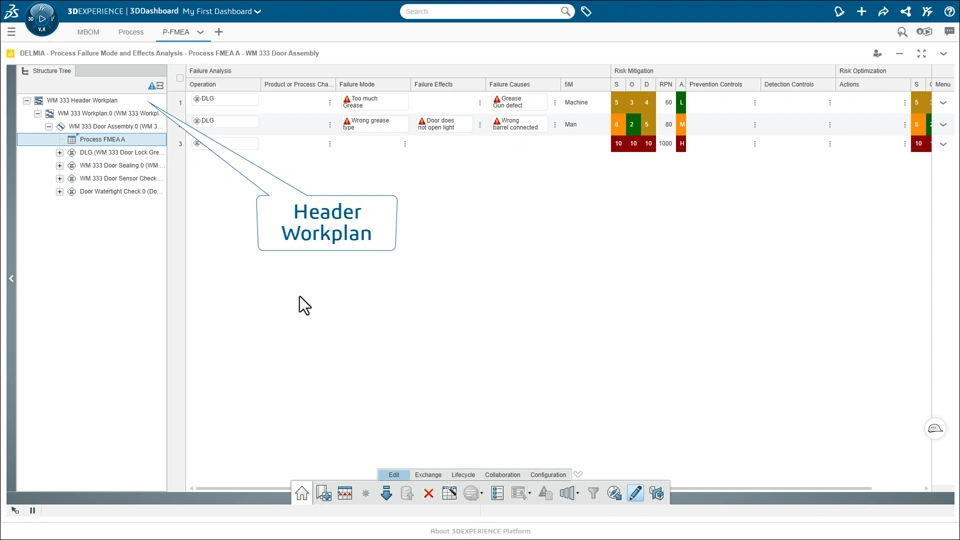The image size is (960, 540).
Task: Click the 3DEXPERIENCE compass play button
Action: 42,18
